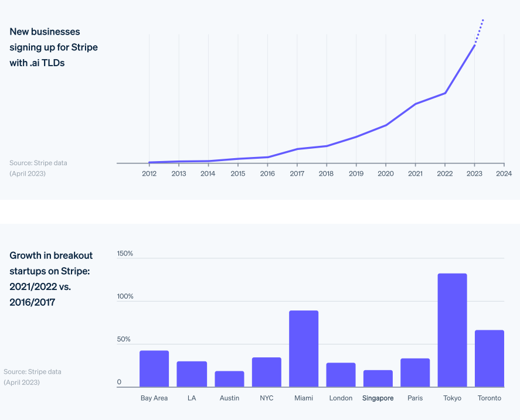Screen dimensions: 520x420
Task: Choose the Paris bar in the bar chart
Action: [415, 373]
